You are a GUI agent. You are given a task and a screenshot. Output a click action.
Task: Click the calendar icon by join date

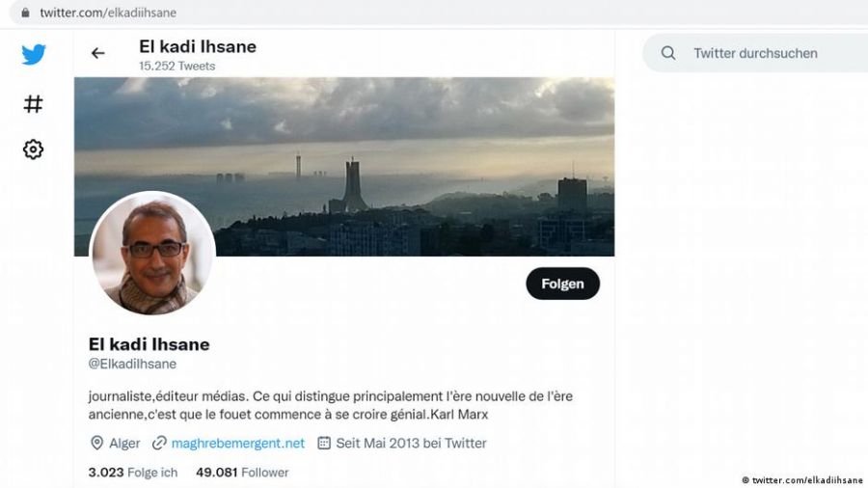pyautogui.click(x=324, y=444)
